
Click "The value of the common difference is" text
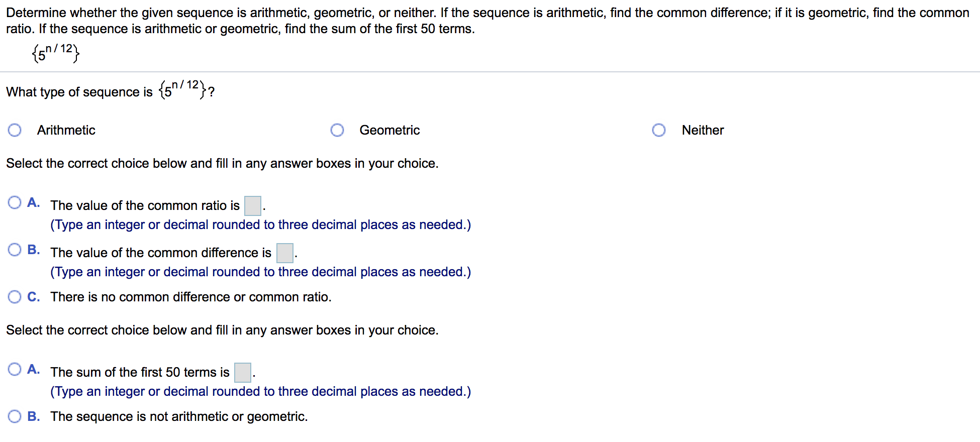[161, 253]
